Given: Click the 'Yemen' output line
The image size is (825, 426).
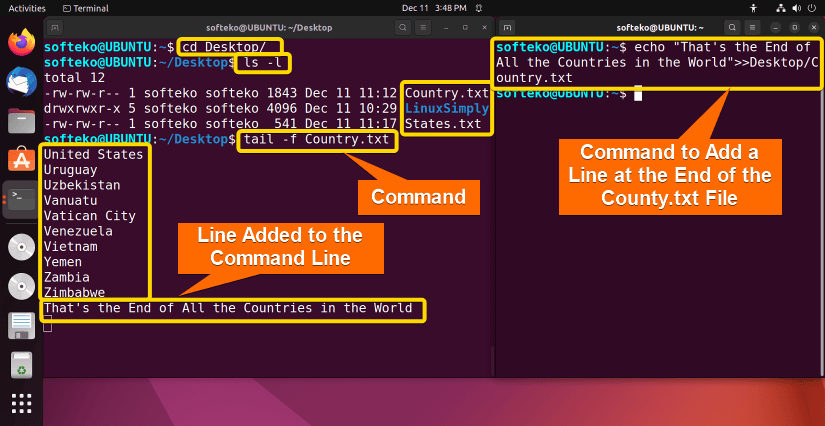Looking at the screenshot, I should [63, 261].
